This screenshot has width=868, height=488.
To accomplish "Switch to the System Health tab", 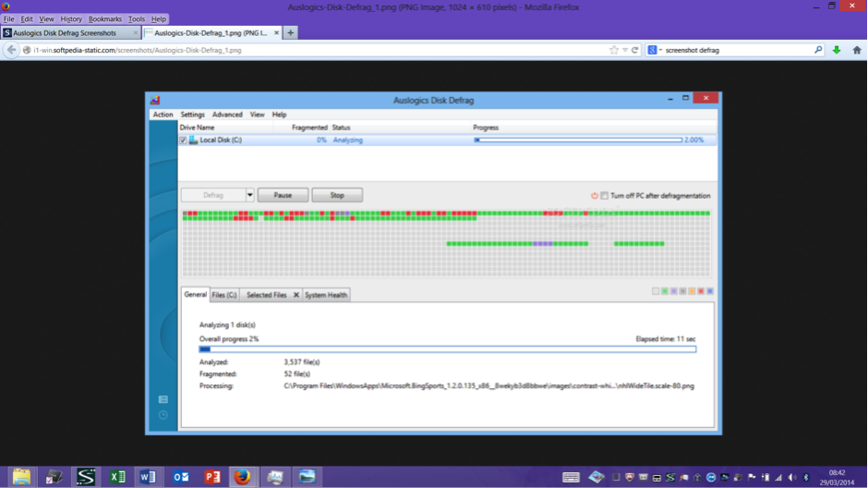I will 326,295.
